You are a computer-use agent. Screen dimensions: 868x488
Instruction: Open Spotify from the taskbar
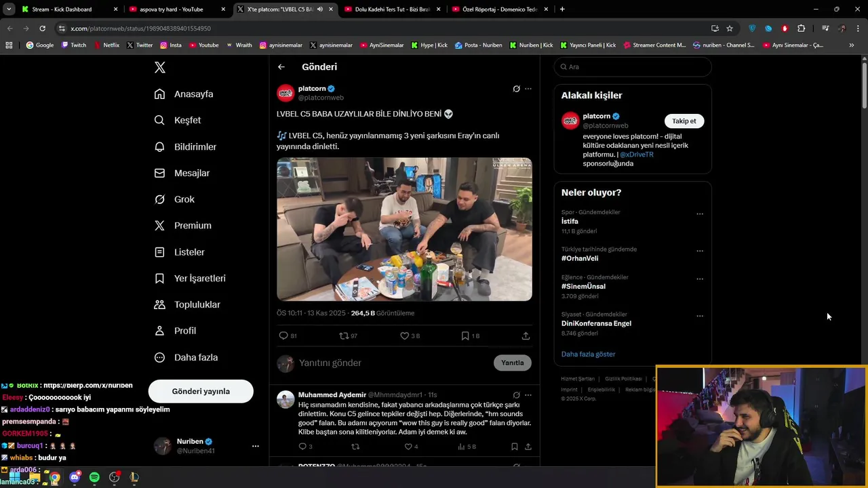pos(94,477)
